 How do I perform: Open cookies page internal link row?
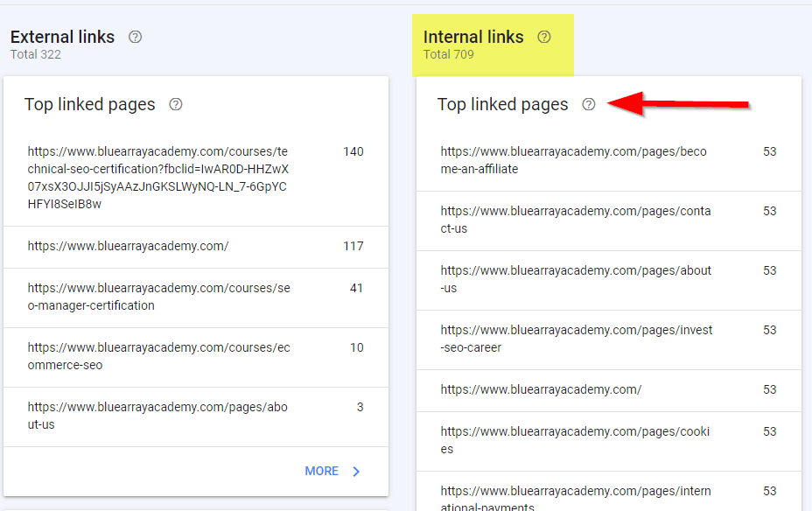click(608, 441)
